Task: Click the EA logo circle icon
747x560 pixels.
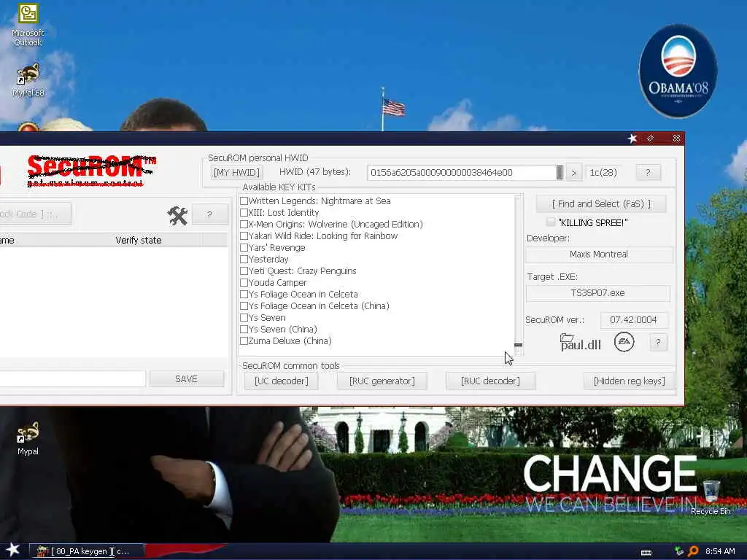Action: (624, 342)
